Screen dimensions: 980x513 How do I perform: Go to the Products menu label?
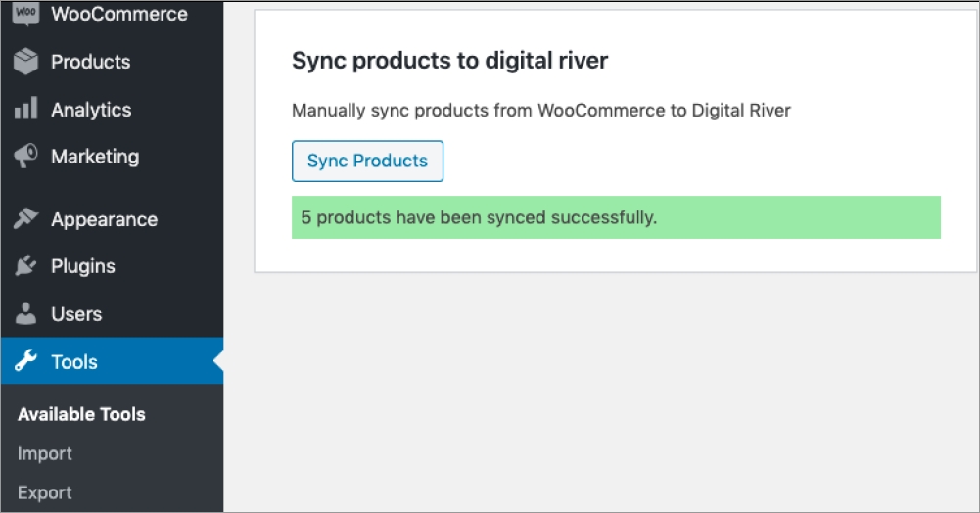pyautogui.click(x=90, y=62)
